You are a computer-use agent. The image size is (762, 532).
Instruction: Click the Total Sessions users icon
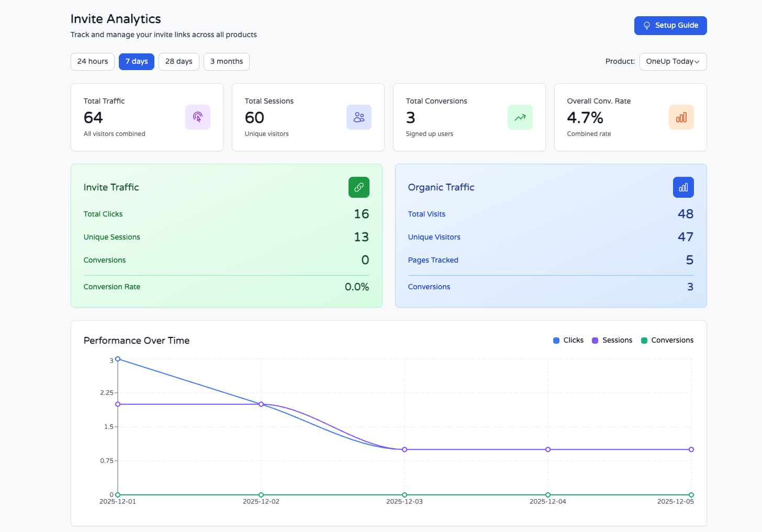[358, 117]
